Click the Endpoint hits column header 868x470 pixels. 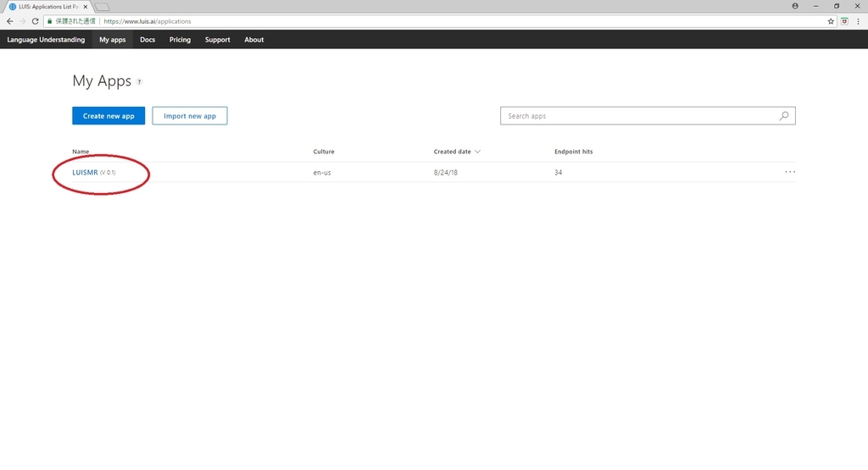(x=574, y=152)
